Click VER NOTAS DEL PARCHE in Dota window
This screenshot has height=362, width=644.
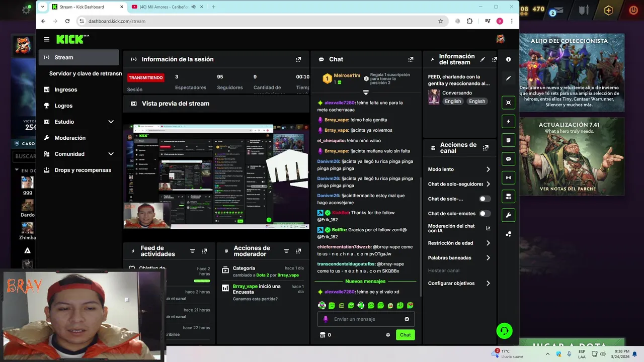click(x=568, y=189)
